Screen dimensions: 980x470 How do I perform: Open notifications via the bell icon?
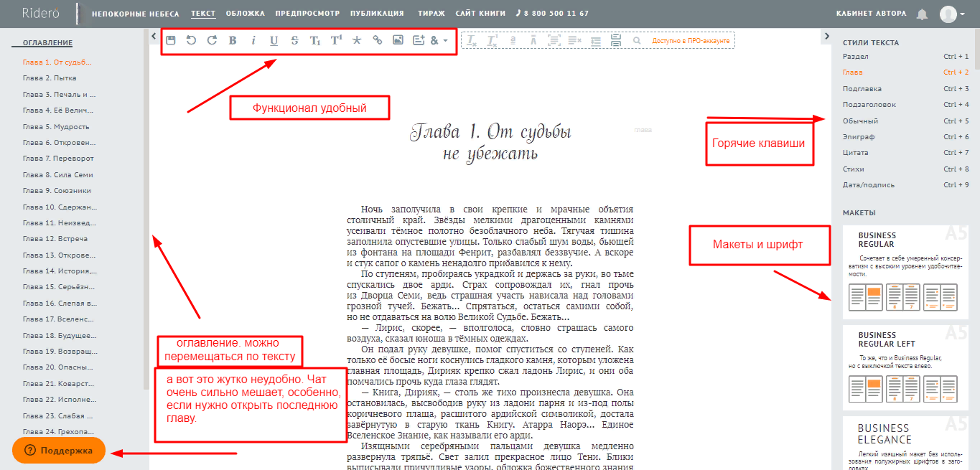pyautogui.click(x=923, y=14)
